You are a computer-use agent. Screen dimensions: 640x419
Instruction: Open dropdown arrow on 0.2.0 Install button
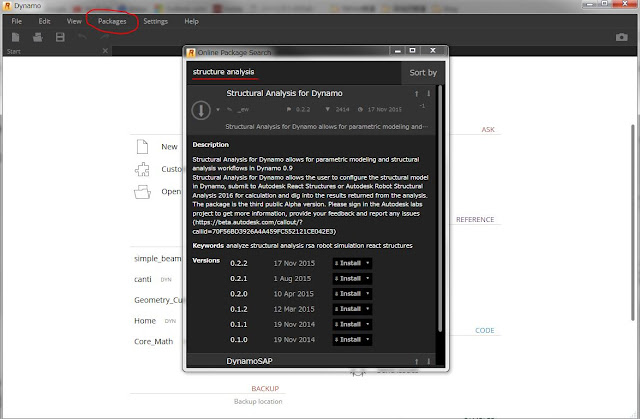click(x=367, y=294)
